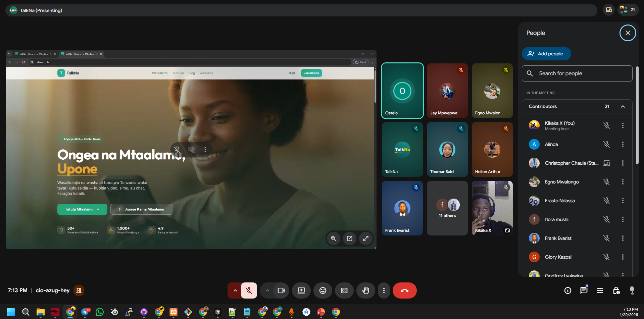
Task: Open the emoji reactions icon
Action: click(x=323, y=290)
